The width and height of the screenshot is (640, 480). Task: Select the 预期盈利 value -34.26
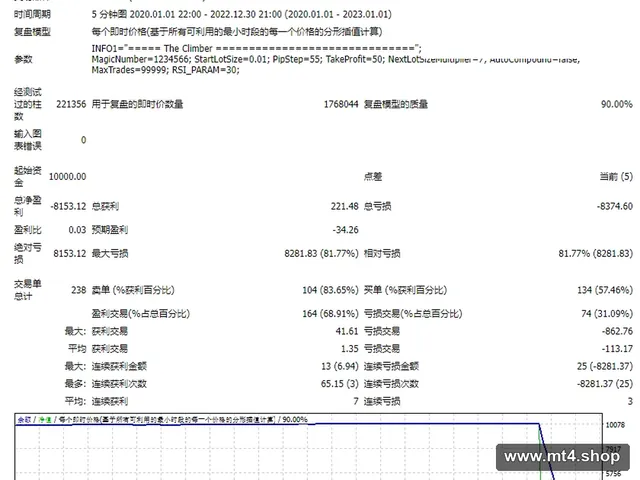coord(345,230)
